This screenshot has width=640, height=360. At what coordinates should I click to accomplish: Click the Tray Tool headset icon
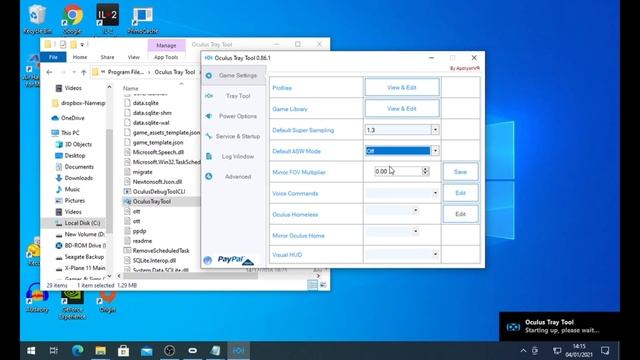[x=209, y=96]
